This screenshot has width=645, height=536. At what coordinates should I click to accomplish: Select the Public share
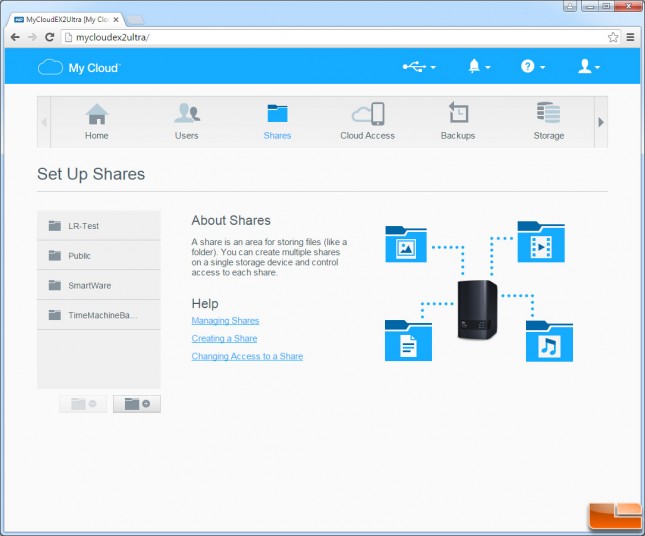99,255
